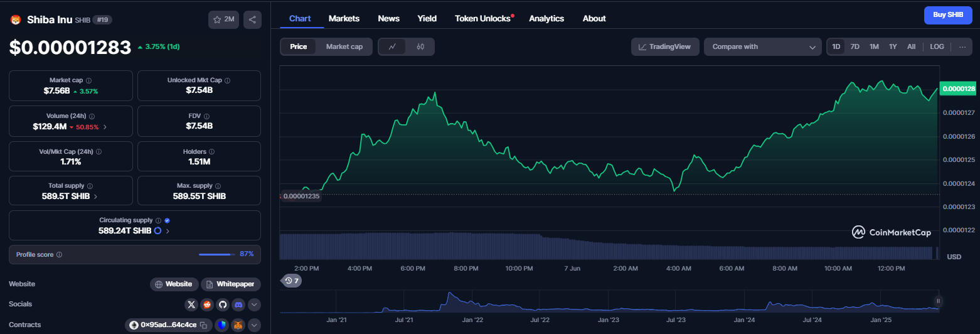Viewport: 980px width, 334px height.
Task: Click the 589.55T SHIB max supply value
Action: click(199, 196)
